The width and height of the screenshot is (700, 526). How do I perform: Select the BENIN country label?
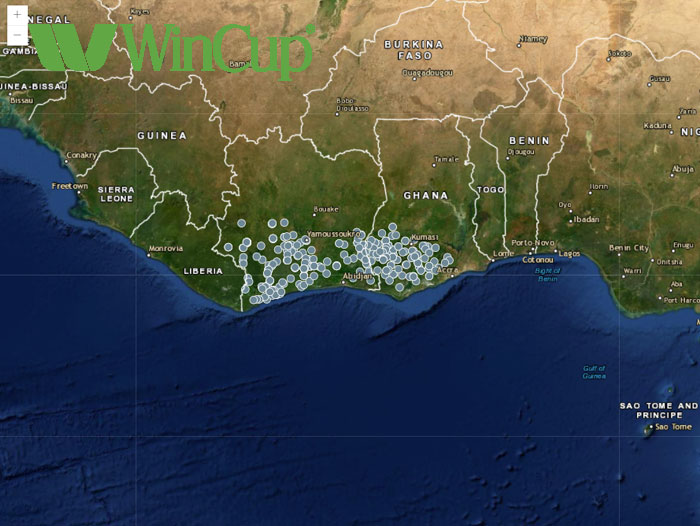tap(528, 141)
